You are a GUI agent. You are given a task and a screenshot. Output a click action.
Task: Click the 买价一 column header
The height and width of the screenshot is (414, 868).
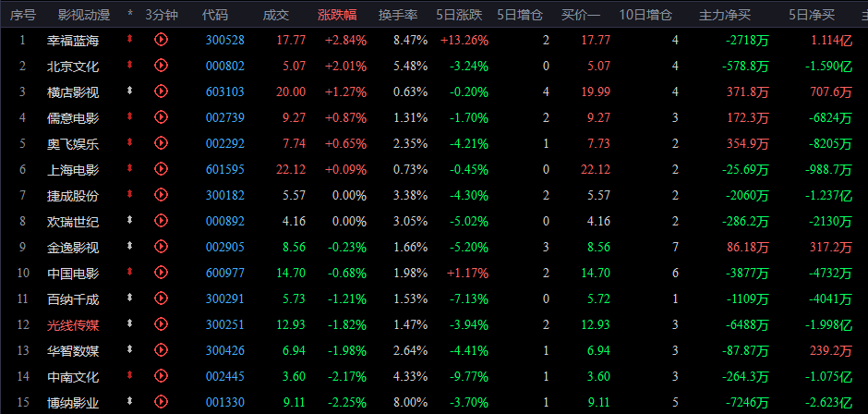pos(581,15)
